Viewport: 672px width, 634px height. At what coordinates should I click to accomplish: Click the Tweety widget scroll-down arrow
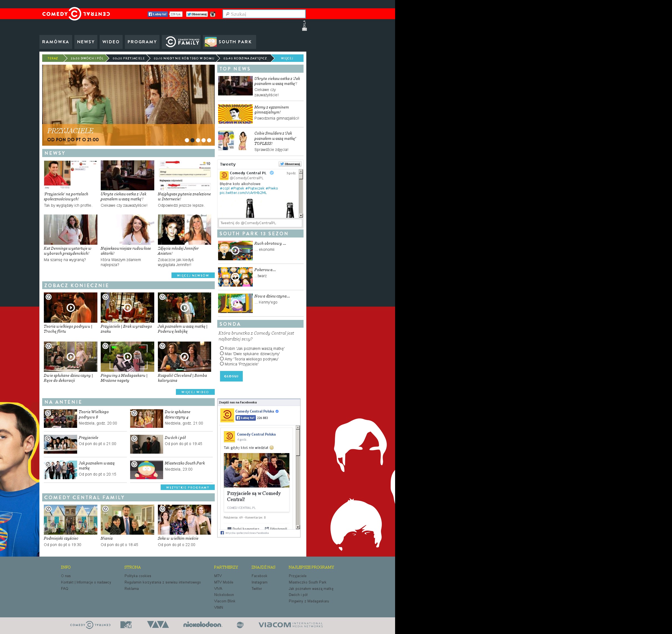pos(301,215)
